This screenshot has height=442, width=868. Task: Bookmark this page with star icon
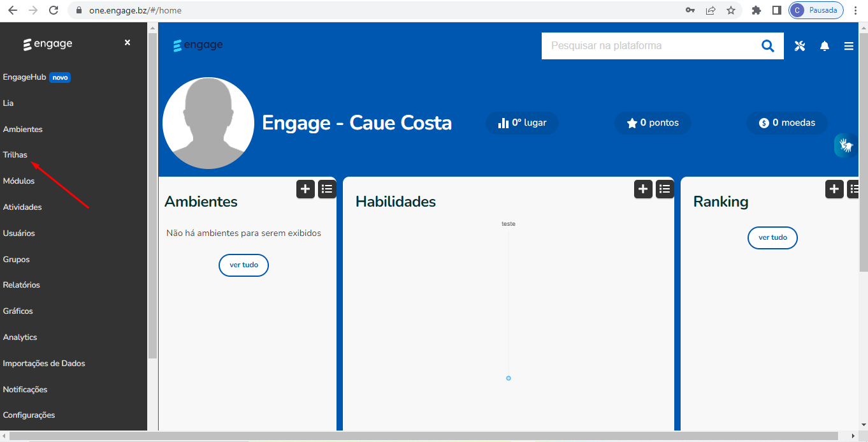(x=731, y=10)
